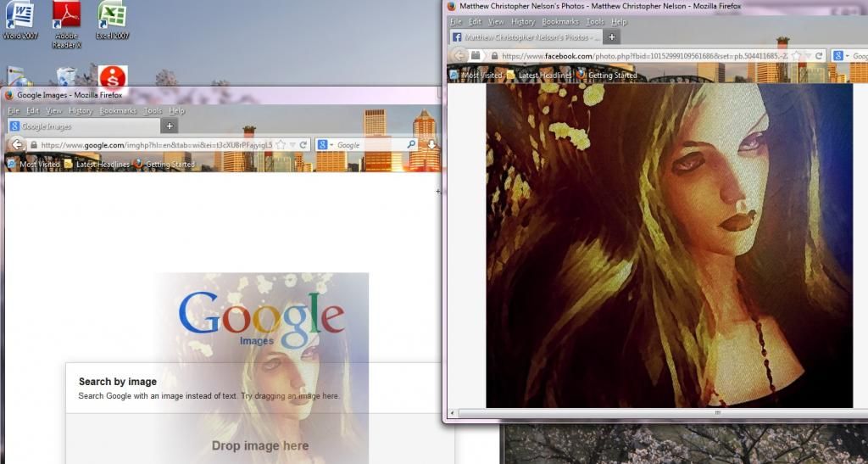Screen dimensions: 868x464
Task: Reload the page in the Google Images window
Action: tap(303, 145)
